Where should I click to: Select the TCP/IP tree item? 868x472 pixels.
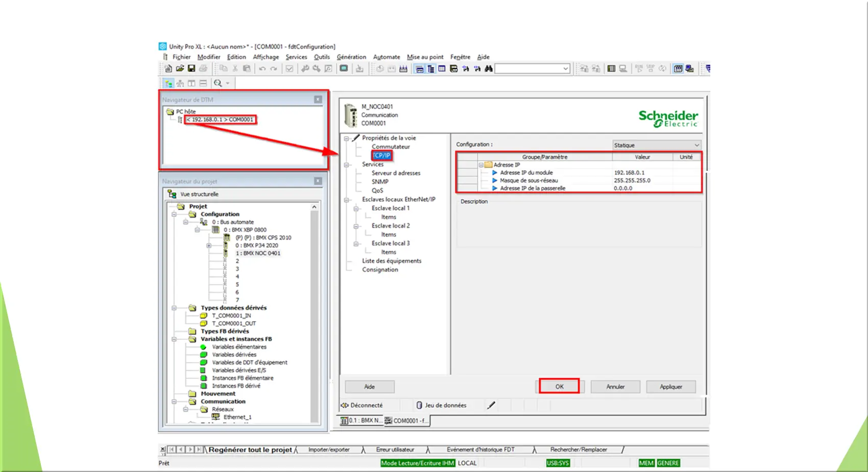(381, 155)
